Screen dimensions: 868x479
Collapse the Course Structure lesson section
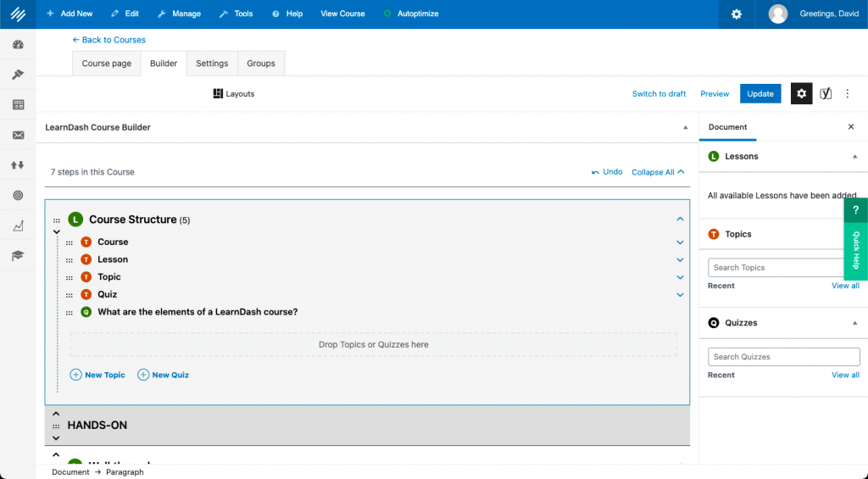click(x=680, y=220)
